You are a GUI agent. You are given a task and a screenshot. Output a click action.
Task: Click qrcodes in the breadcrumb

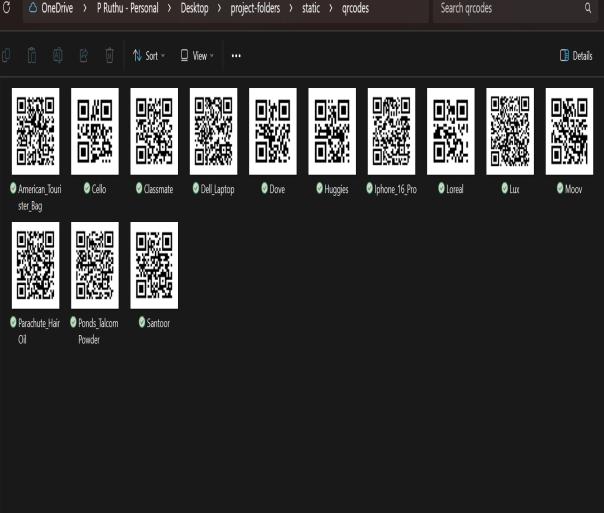[355, 8]
